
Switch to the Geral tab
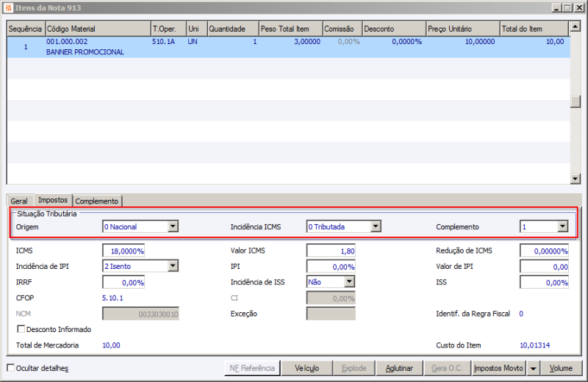tap(19, 201)
